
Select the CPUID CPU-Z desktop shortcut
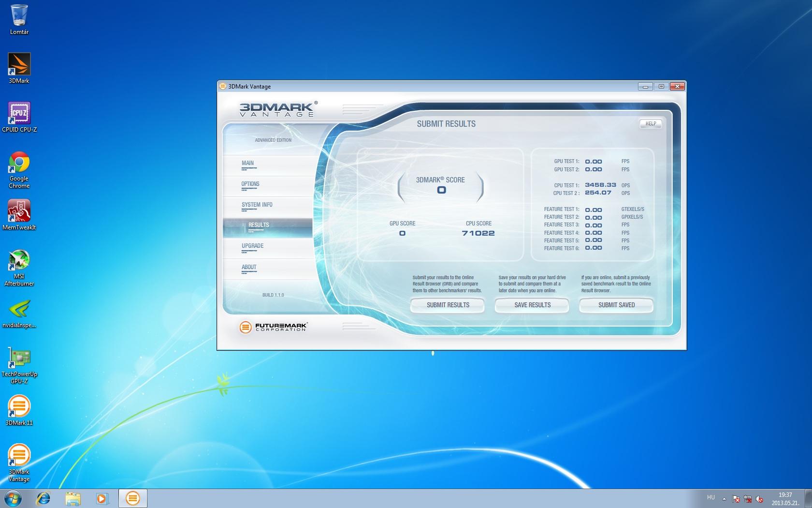click(19, 117)
